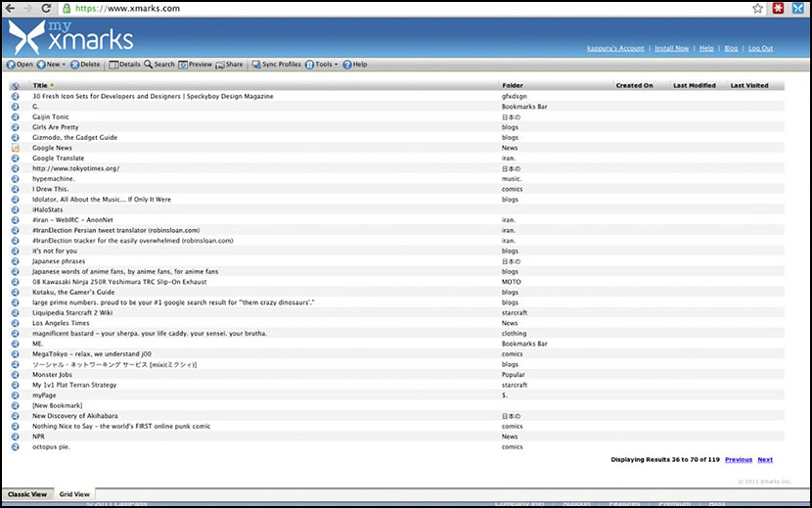Open the blue Xmarks extension icon
Screen dimensions: 812x508
pos(798,8)
